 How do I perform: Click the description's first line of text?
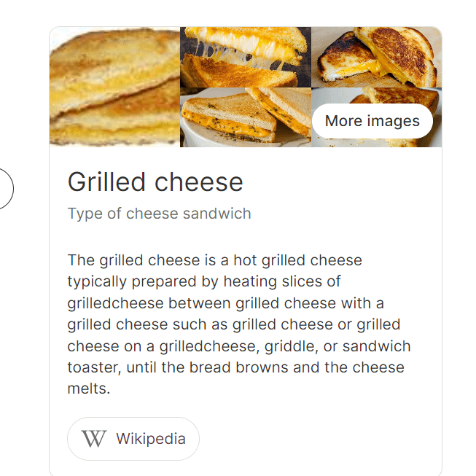coord(214,260)
